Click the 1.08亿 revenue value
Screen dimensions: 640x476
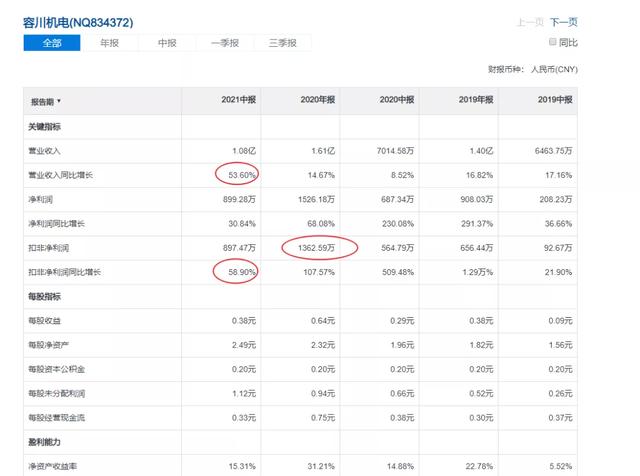[x=244, y=151]
